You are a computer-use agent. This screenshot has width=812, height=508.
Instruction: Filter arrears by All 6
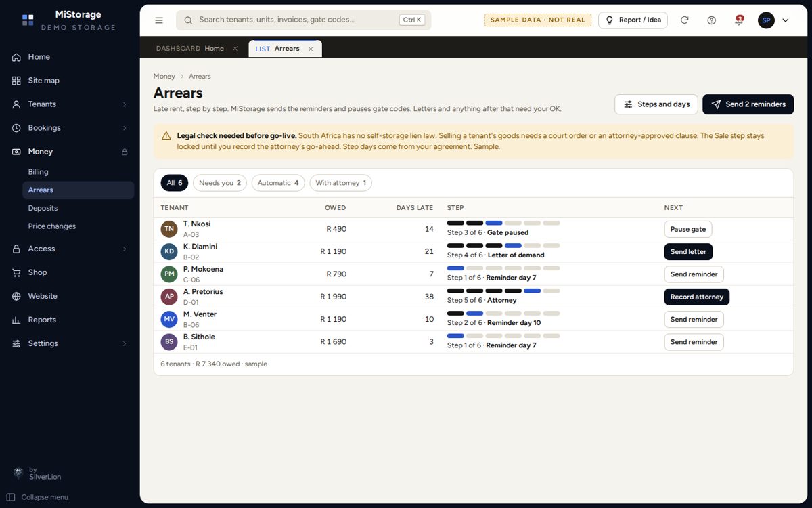coord(175,183)
